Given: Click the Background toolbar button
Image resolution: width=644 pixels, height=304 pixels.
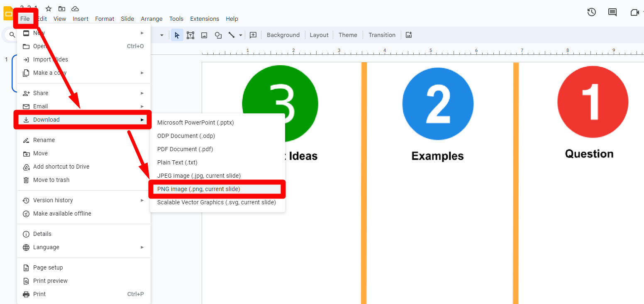Looking at the screenshot, I should 283,35.
